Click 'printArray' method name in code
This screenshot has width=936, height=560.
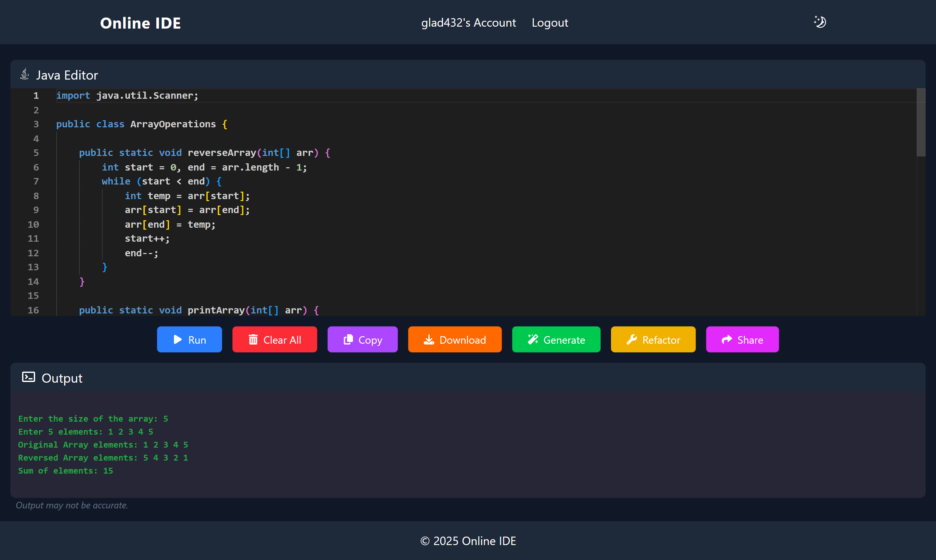pos(216,310)
